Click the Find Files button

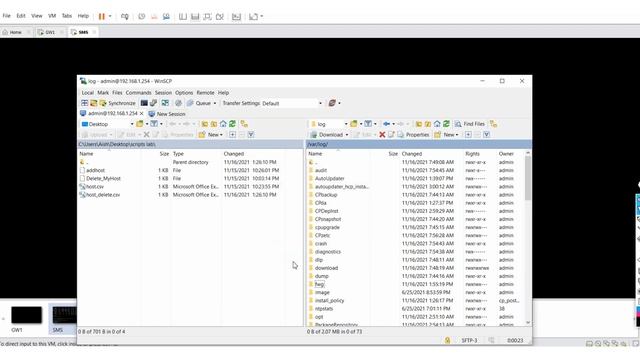click(x=470, y=124)
